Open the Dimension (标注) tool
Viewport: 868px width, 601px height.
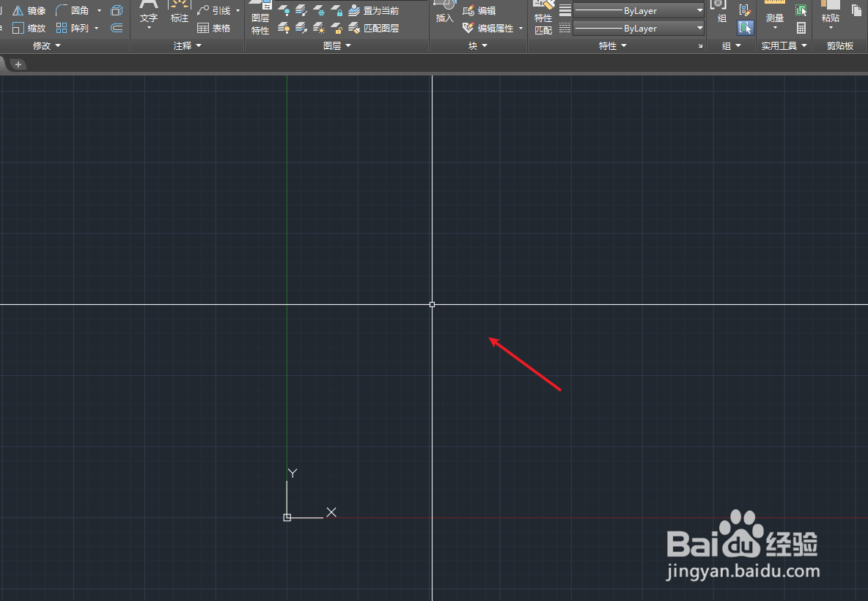pyautogui.click(x=180, y=12)
